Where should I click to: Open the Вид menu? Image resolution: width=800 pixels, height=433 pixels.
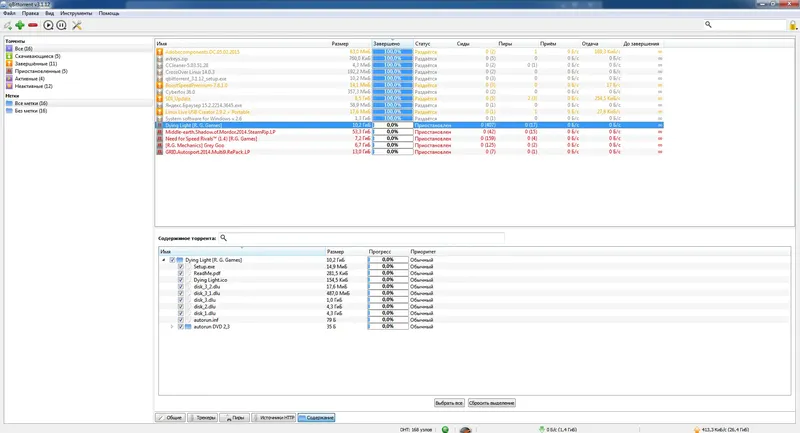(x=49, y=13)
